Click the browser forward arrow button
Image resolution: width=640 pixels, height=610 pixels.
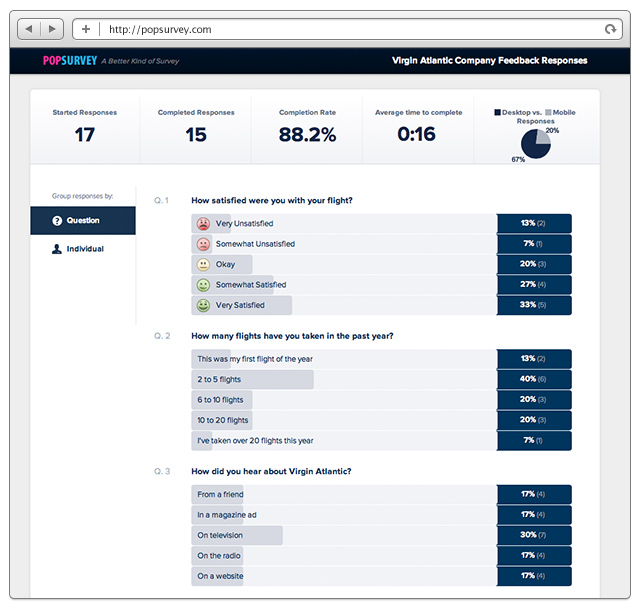[x=52, y=29]
